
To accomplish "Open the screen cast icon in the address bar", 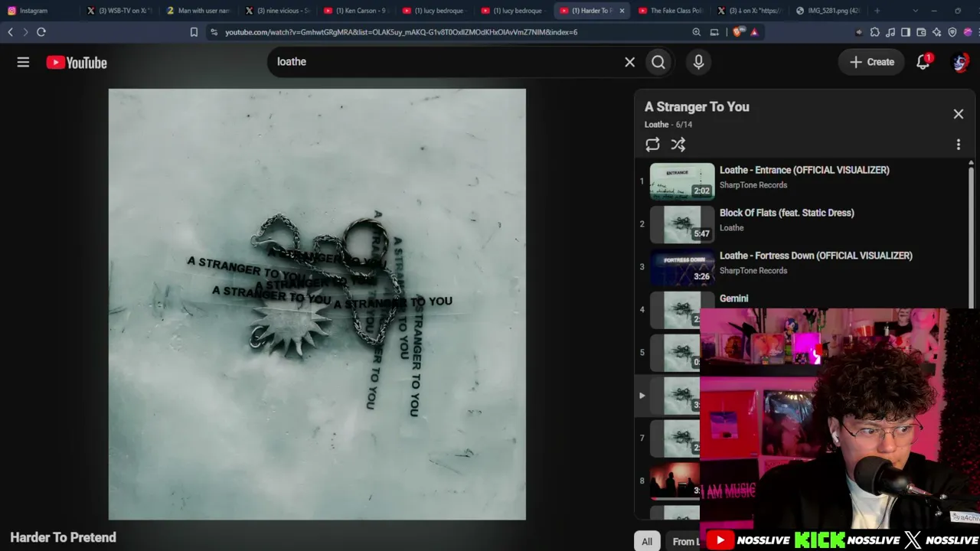I will (714, 32).
